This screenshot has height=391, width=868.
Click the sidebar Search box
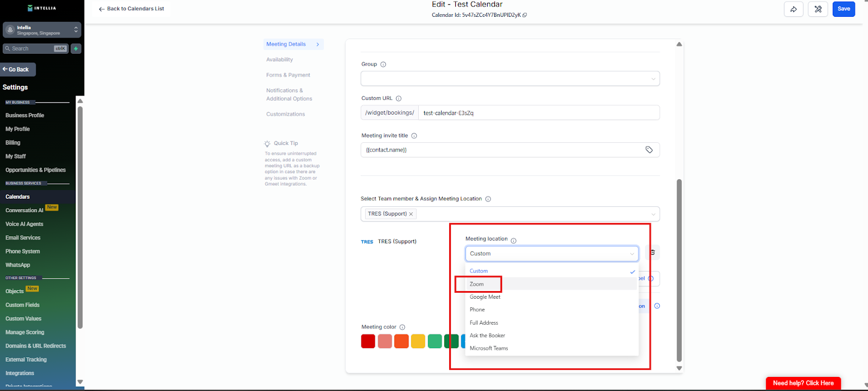pyautogui.click(x=36, y=48)
